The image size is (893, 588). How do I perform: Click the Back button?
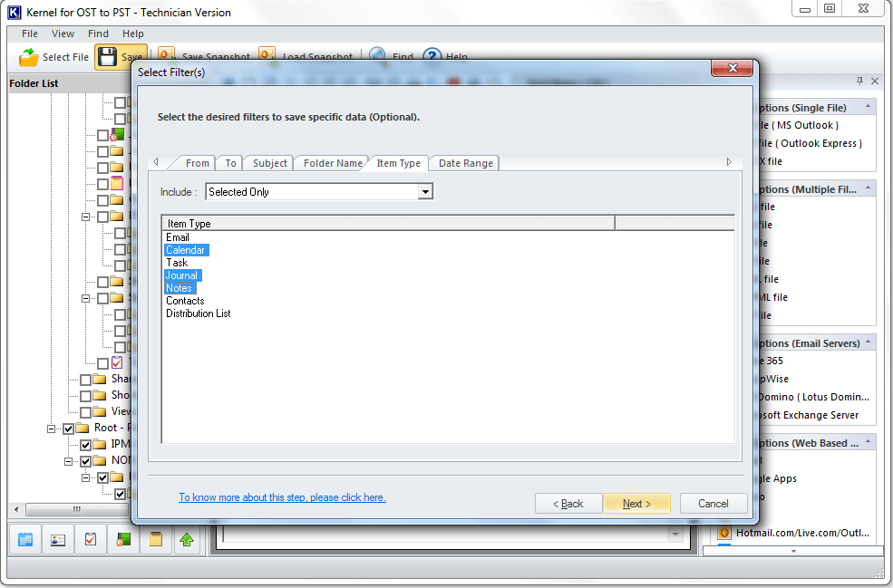568,504
